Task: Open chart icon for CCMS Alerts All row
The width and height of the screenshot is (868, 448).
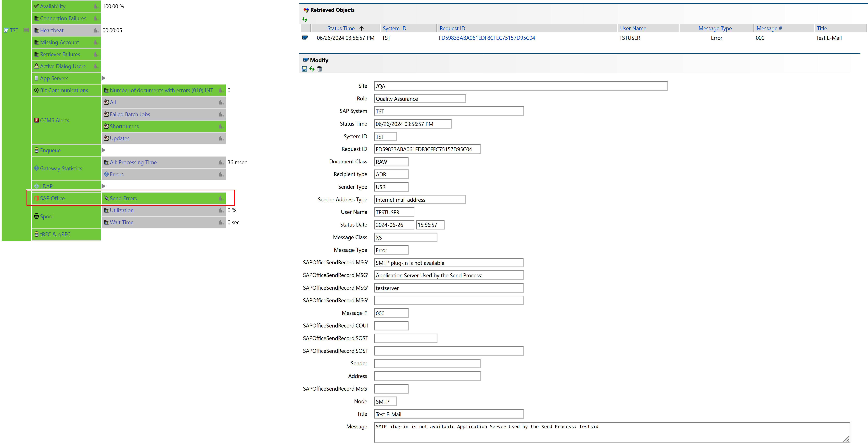Action: (221, 102)
